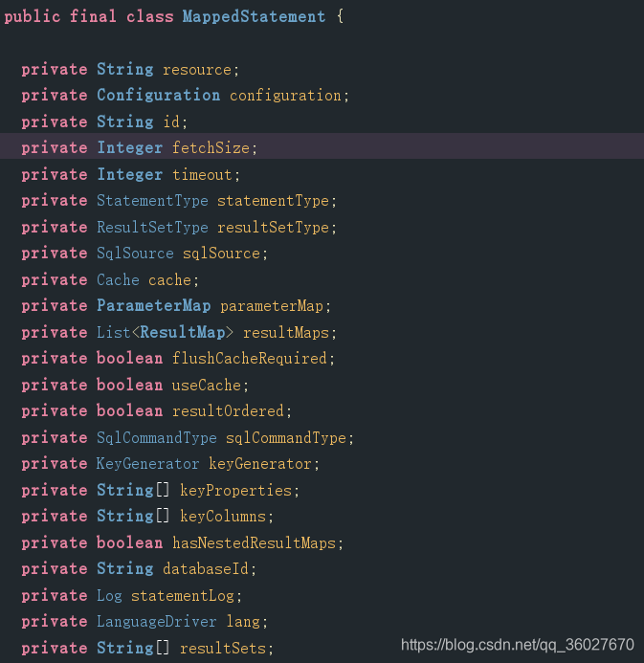Viewport: 644px width, 663px height.
Task: Click the SqlCommandType class reference
Action: [x=156, y=438]
